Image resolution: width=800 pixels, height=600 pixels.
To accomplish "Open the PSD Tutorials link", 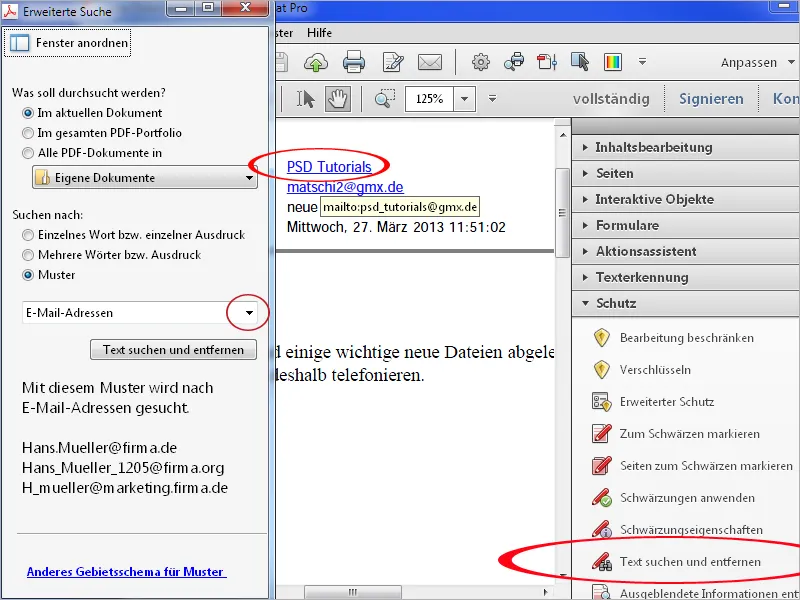I will coord(329,167).
